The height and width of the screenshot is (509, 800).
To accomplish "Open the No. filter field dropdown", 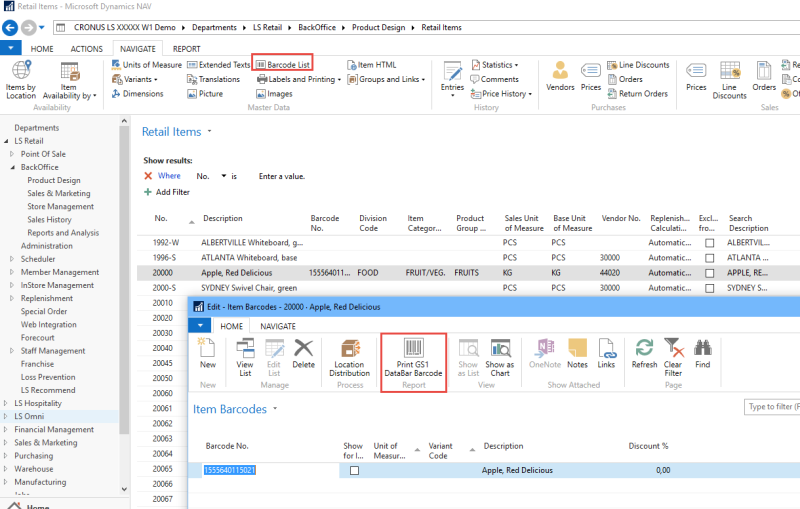I will tap(223, 176).
